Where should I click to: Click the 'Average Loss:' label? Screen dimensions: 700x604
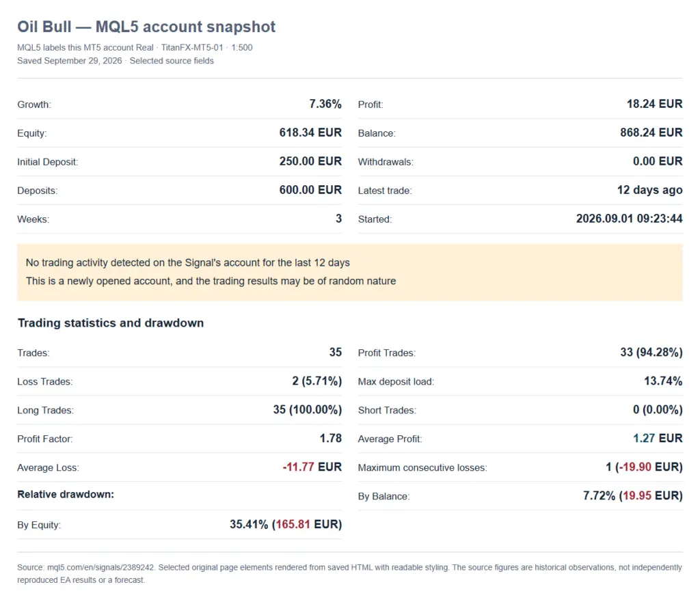coord(49,467)
